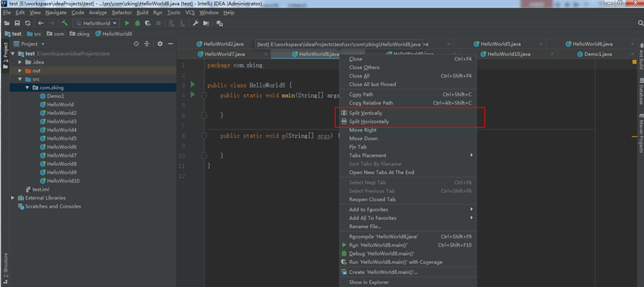The image size is (644, 287).
Task: Collapse the src folder
Action: pyautogui.click(x=20, y=79)
